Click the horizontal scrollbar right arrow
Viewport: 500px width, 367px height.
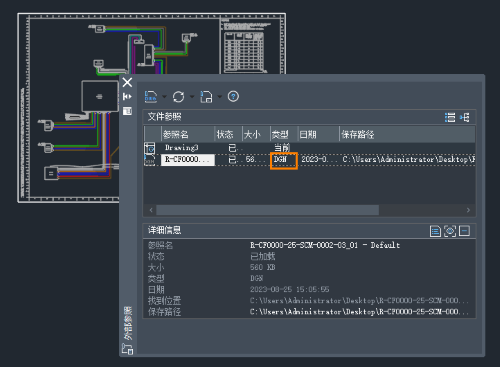click(468, 210)
